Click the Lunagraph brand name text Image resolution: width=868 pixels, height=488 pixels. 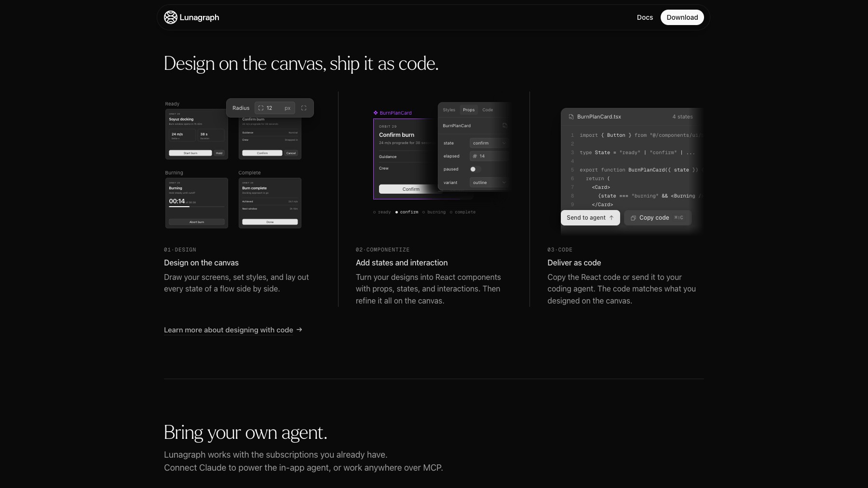tap(199, 17)
